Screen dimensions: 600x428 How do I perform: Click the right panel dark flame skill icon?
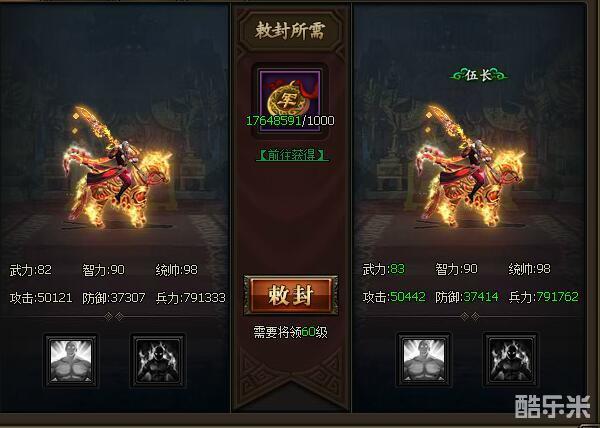(510, 360)
